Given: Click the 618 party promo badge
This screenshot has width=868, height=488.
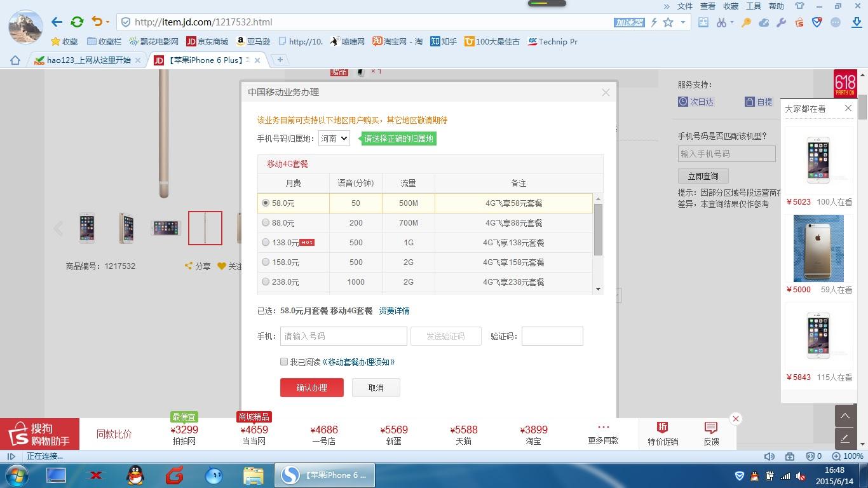Looking at the screenshot, I should coord(845,83).
